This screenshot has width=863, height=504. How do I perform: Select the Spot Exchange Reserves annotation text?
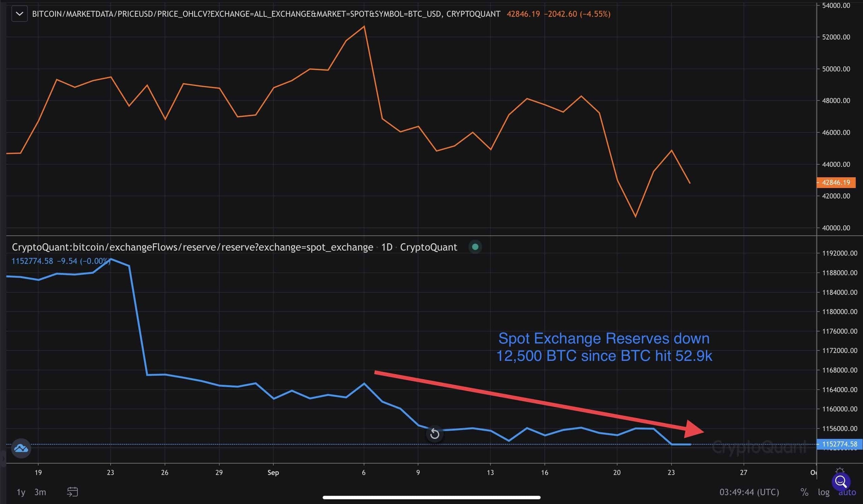(x=604, y=347)
